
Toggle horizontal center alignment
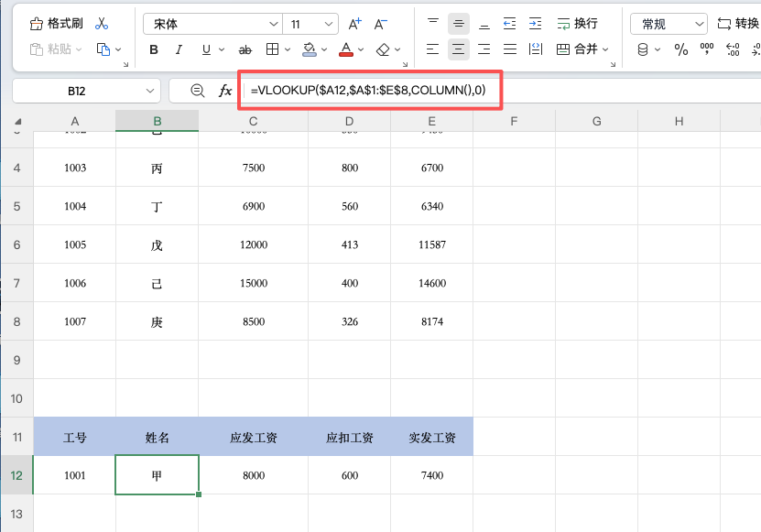coord(459,49)
